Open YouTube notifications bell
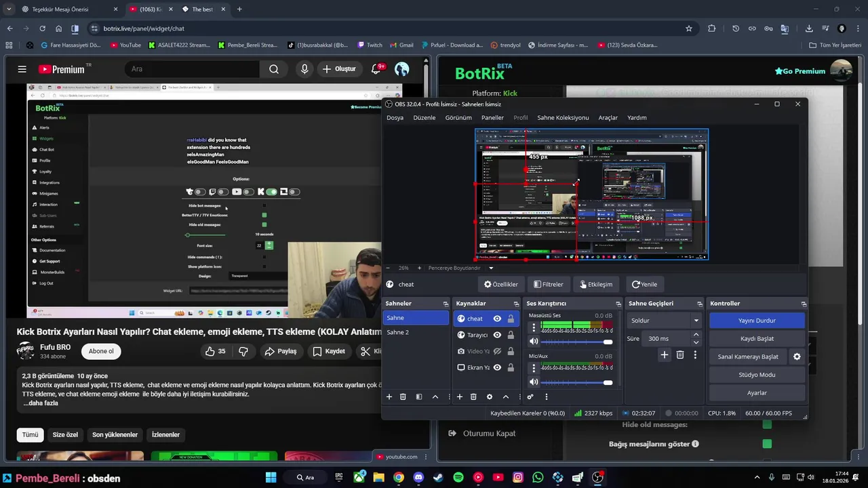Viewport: 868px width, 488px height. click(377, 68)
